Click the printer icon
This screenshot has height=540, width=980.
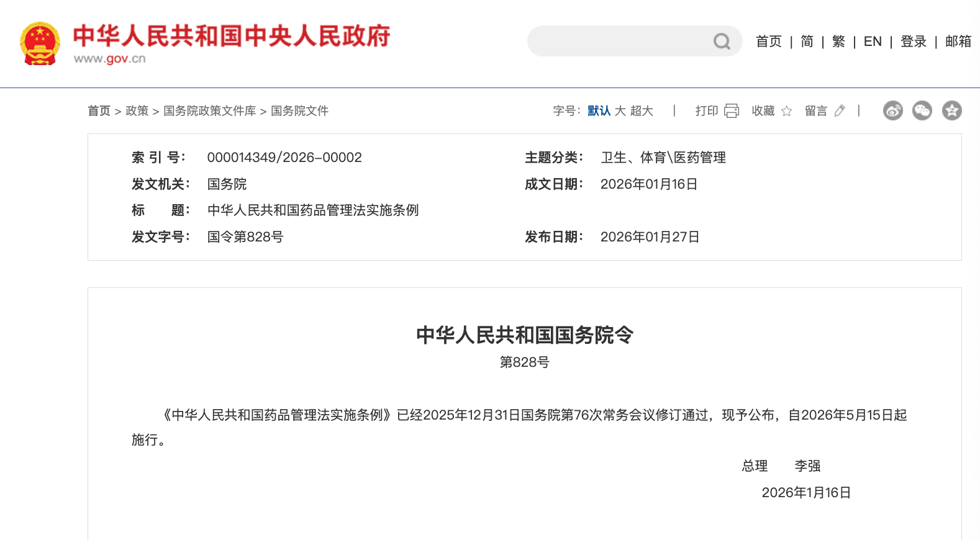click(732, 111)
